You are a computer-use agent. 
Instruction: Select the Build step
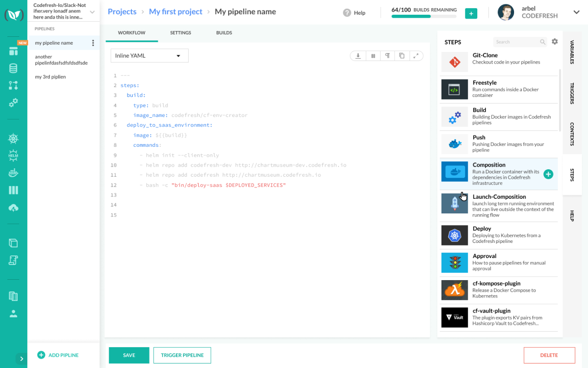[499, 116]
